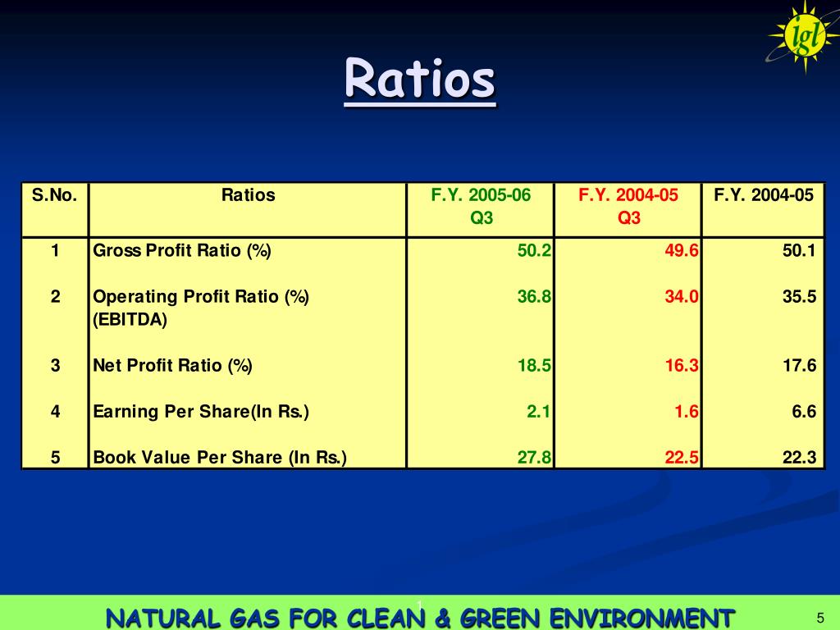The image size is (840, 630).
Task: Click the red value 34.0
Action: pyautogui.click(x=682, y=296)
